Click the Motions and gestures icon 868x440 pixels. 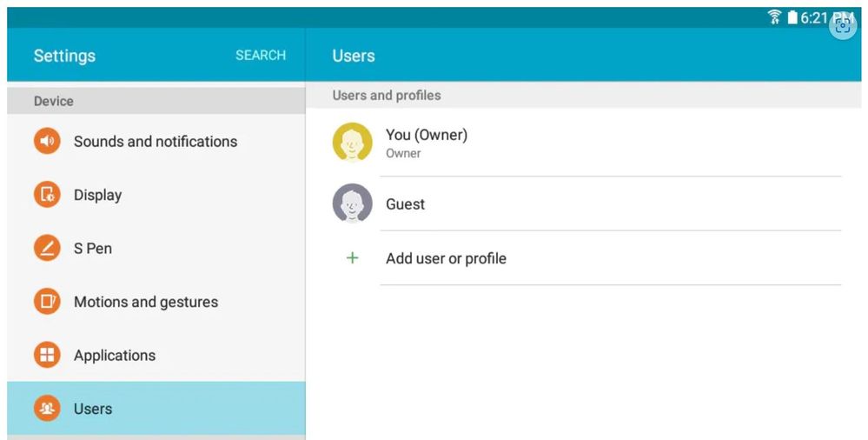click(47, 302)
